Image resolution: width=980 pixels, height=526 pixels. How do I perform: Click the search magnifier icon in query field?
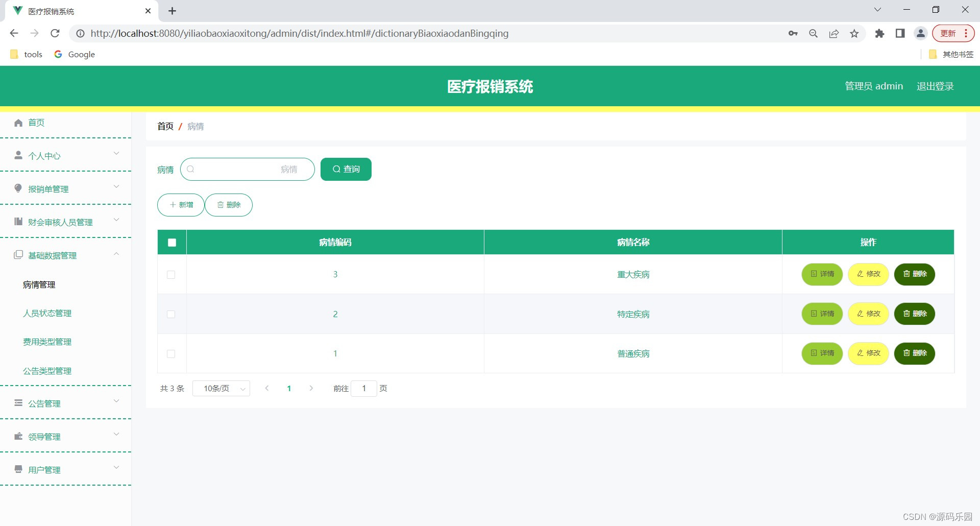click(190, 169)
